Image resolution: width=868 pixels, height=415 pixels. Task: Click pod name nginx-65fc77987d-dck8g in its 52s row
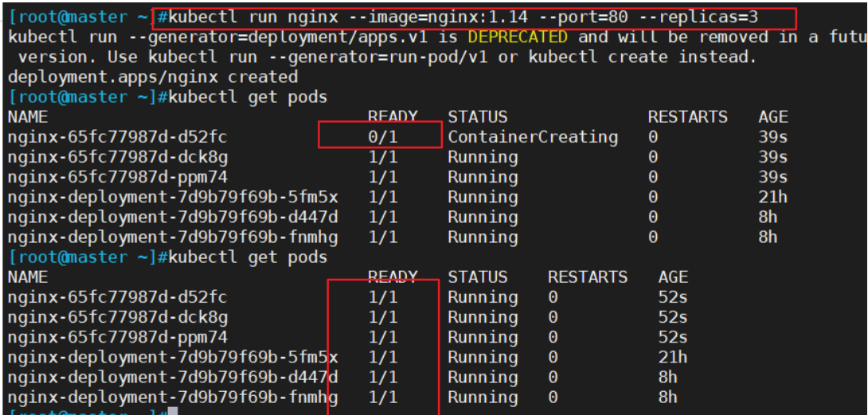coord(117,317)
